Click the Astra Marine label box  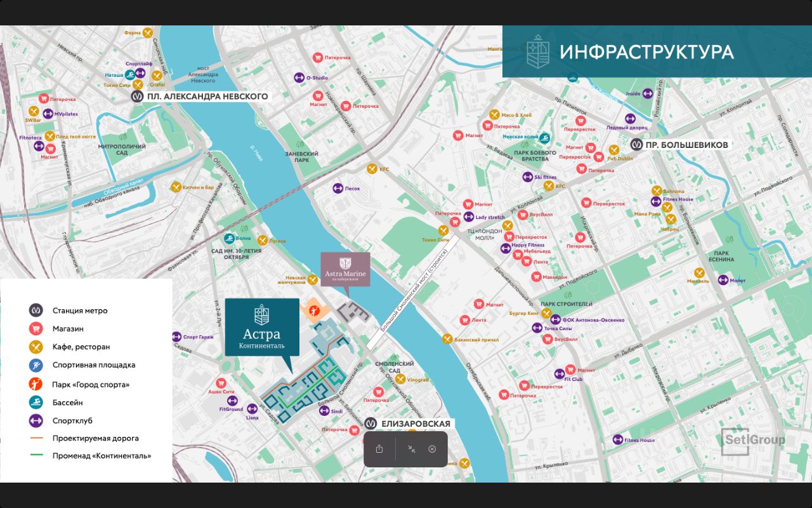345,269
